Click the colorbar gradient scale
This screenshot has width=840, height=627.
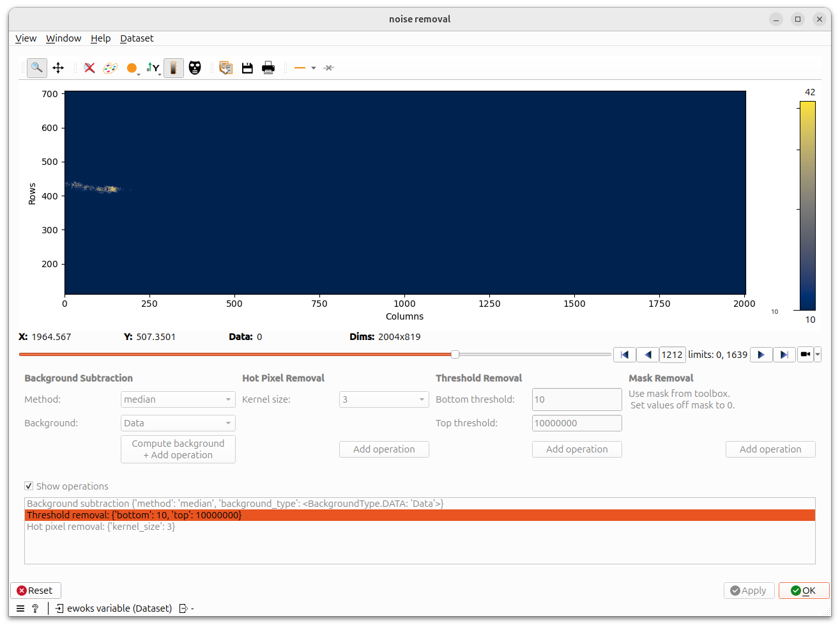[x=807, y=206]
